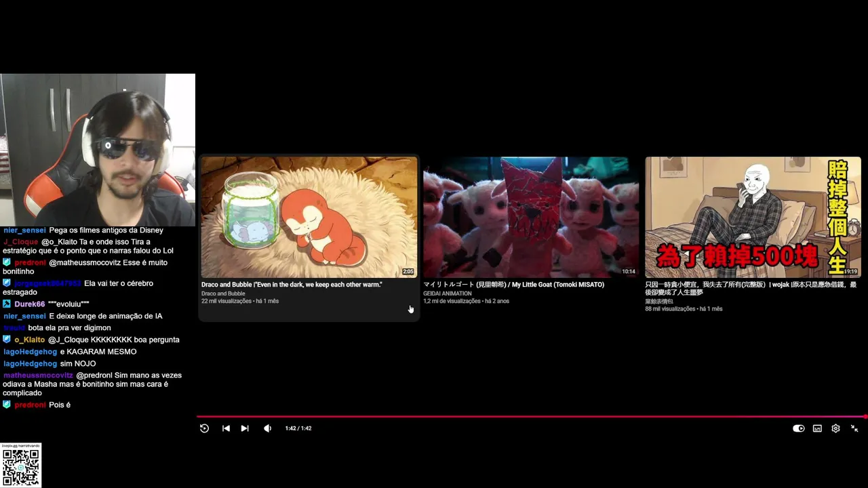868x488 pixels.
Task: Click the jorgegeek chat username
Action: (47, 283)
